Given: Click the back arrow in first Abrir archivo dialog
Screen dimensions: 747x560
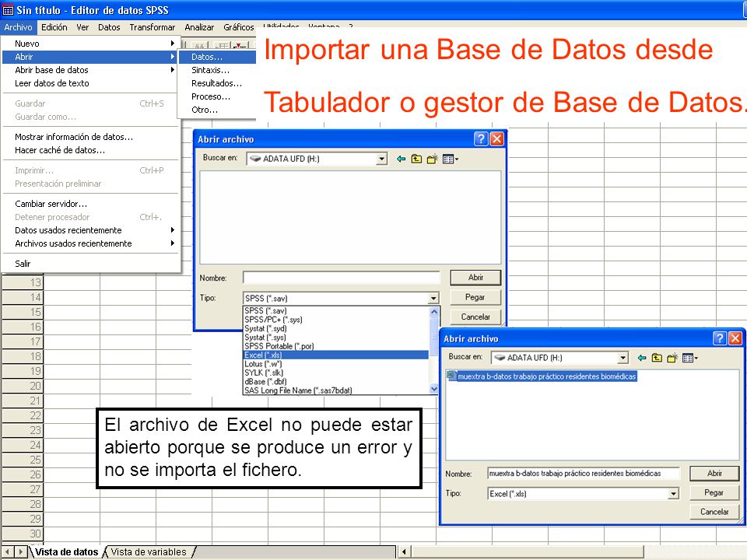Looking at the screenshot, I should pos(401,159).
